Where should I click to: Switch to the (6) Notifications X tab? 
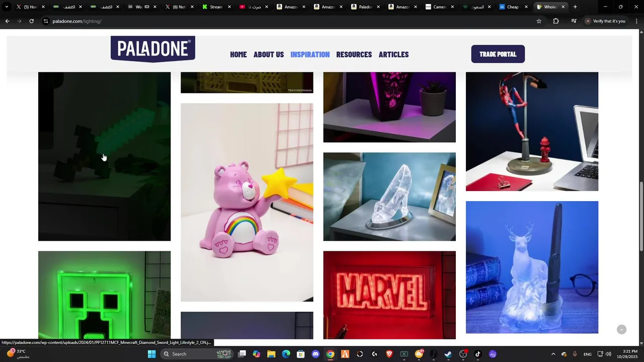coord(179,7)
